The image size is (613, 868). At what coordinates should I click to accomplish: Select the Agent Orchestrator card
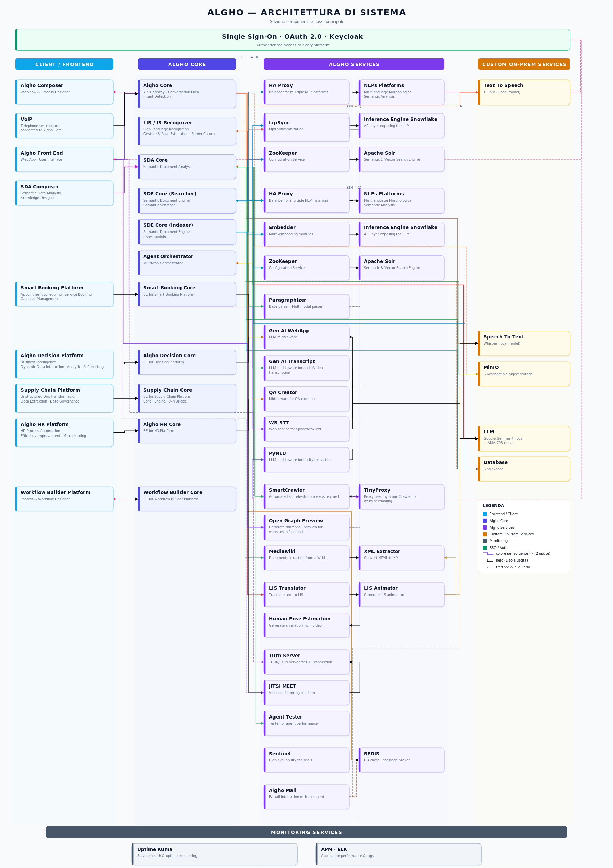[187, 263]
